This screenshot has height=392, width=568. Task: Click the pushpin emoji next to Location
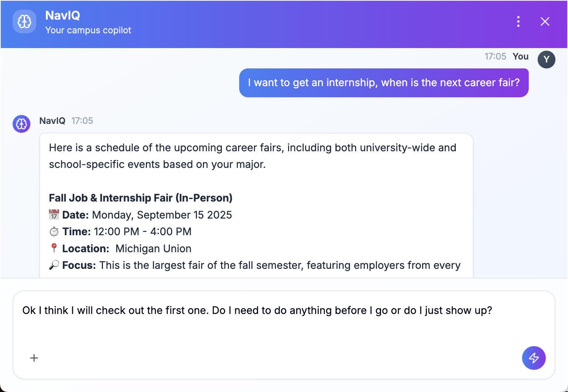54,248
